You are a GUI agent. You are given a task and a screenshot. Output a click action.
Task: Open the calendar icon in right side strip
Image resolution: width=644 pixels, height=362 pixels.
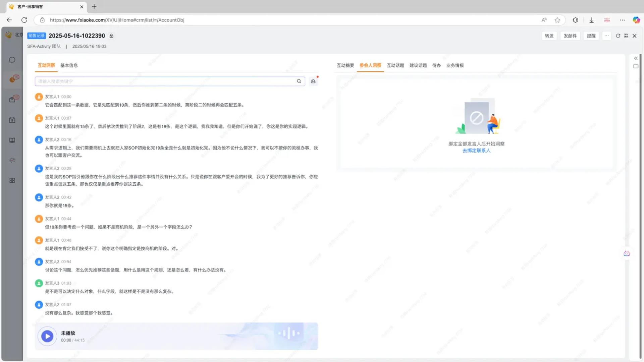click(636, 66)
